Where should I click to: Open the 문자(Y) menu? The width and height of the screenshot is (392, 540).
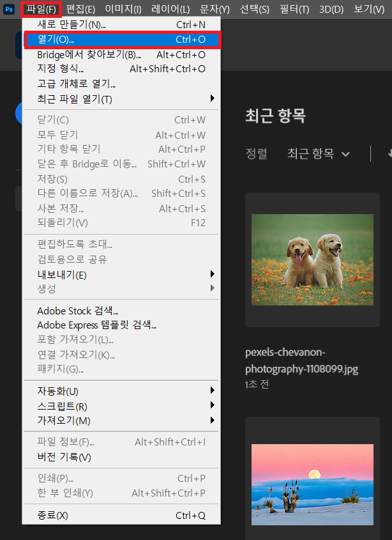[215, 10]
